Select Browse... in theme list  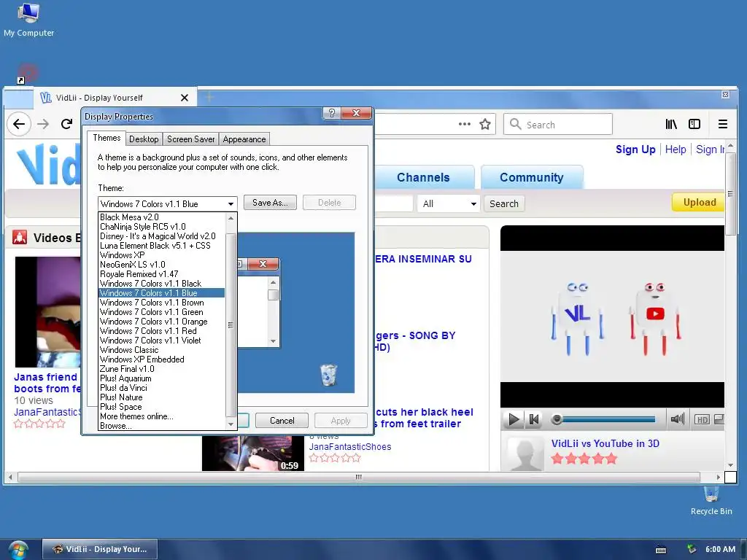(161, 426)
